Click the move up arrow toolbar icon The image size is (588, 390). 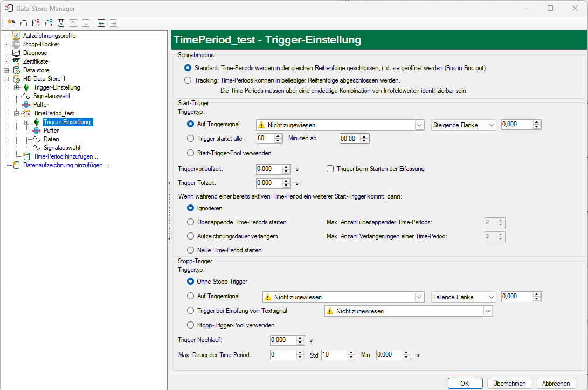pyautogui.click(x=73, y=23)
